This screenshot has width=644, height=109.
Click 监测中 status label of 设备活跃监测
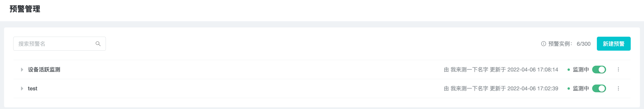click(581, 70)
